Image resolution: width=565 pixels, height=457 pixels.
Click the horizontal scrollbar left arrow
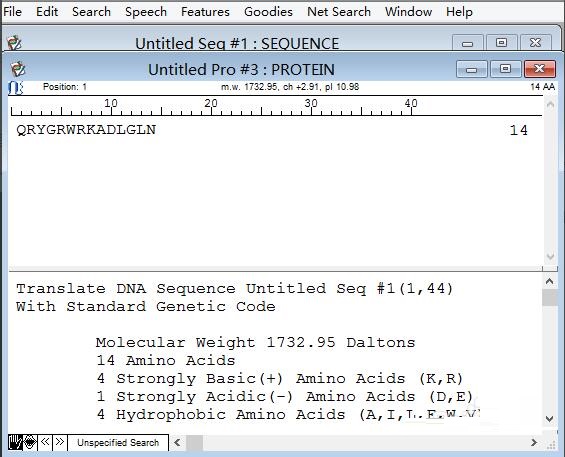(177, 442)
